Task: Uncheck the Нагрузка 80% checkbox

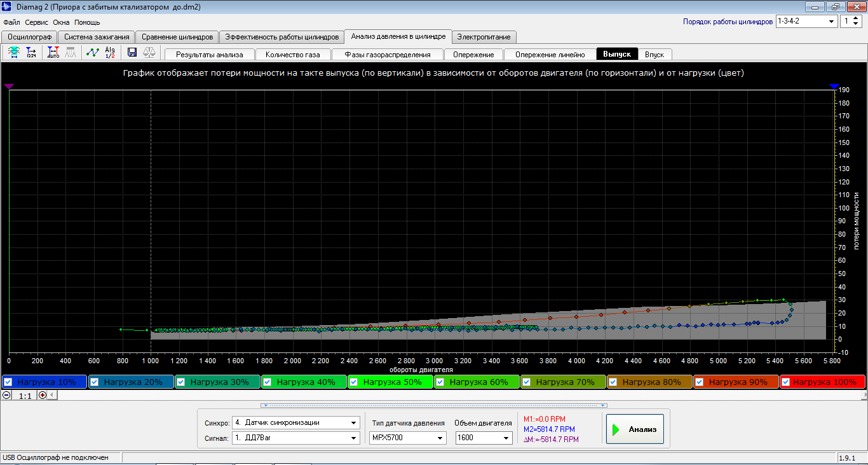Action: (613, 382)
